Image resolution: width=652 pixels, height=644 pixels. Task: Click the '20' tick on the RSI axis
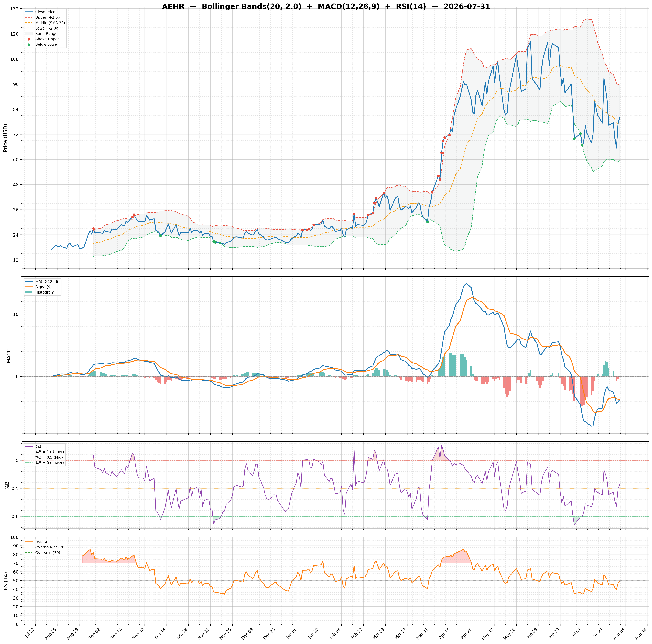(x=15, y=607)
